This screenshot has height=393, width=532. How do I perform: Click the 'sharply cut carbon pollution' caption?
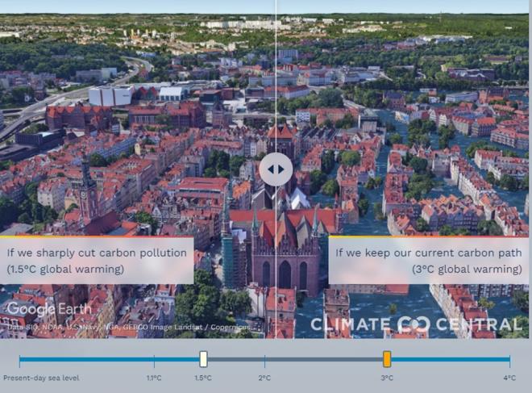(97, 261)
